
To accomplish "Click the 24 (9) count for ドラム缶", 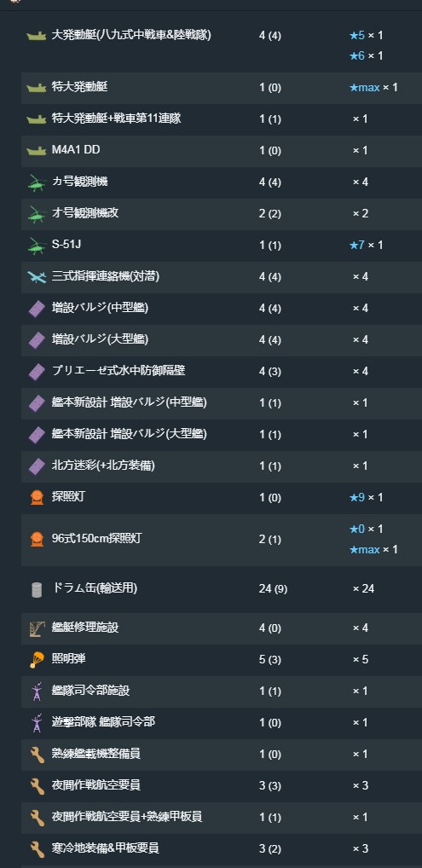I will (273, 589).
